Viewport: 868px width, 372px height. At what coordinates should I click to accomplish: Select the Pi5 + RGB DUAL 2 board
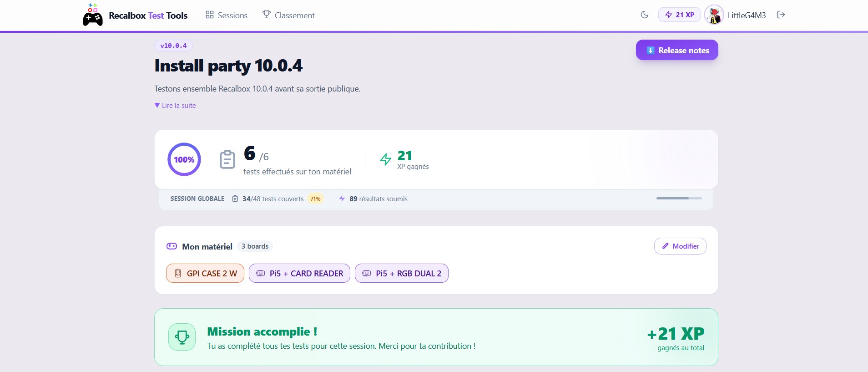401,273
